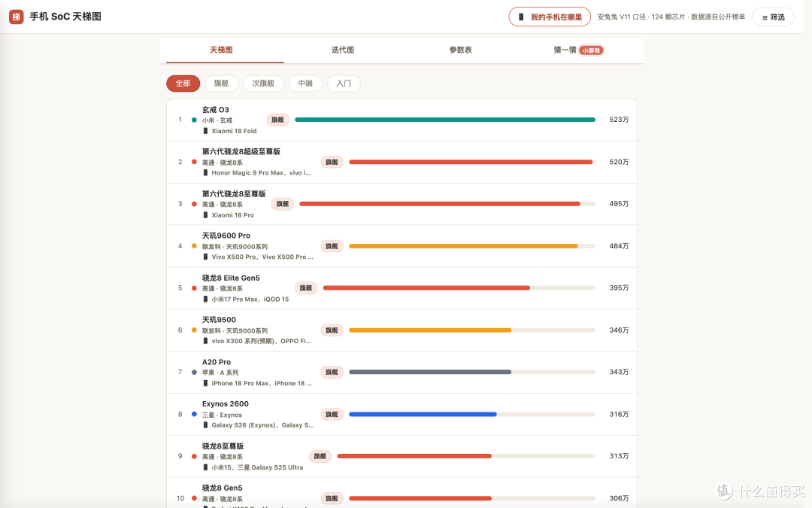Select the 入门 filter chip

344,84
